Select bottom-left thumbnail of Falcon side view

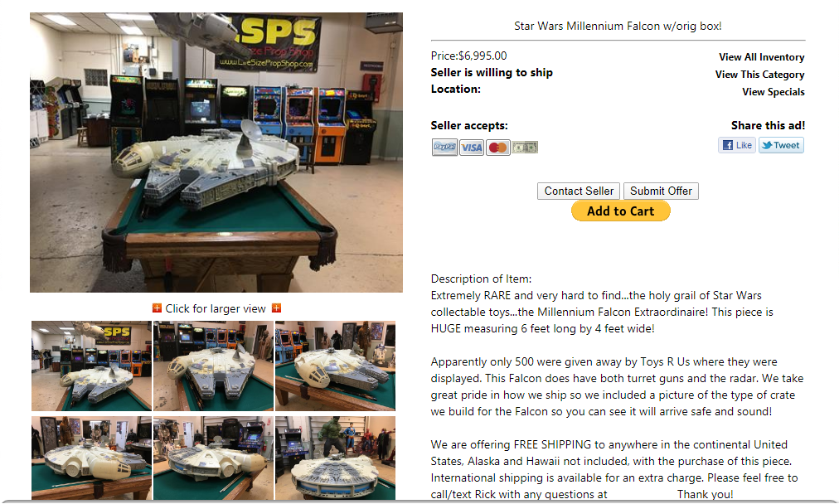[x=91, y=458]
